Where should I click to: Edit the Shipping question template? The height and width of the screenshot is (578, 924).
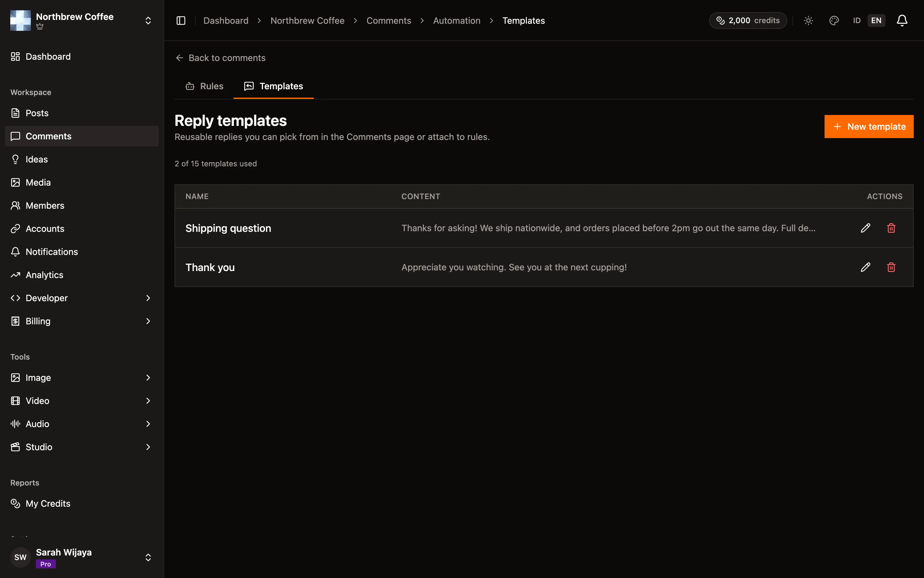[866, 228]
